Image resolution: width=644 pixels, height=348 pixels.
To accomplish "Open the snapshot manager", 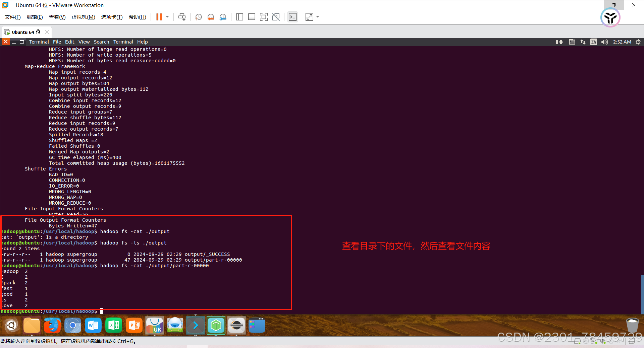I will point(223,17).
